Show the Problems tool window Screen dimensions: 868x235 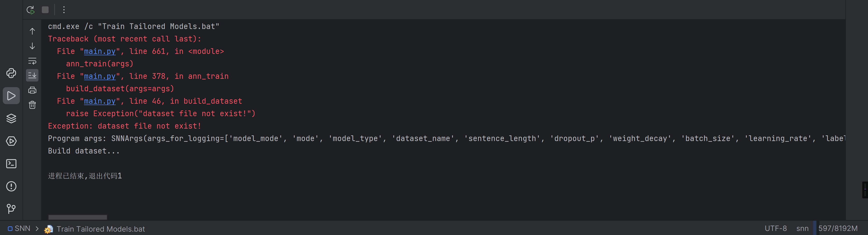[x=11, y=186]
